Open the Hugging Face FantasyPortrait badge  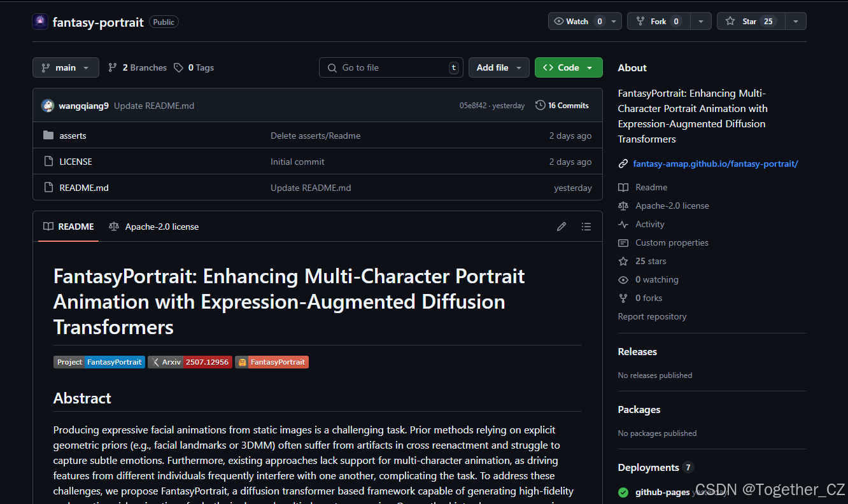(x=272, y=361)
